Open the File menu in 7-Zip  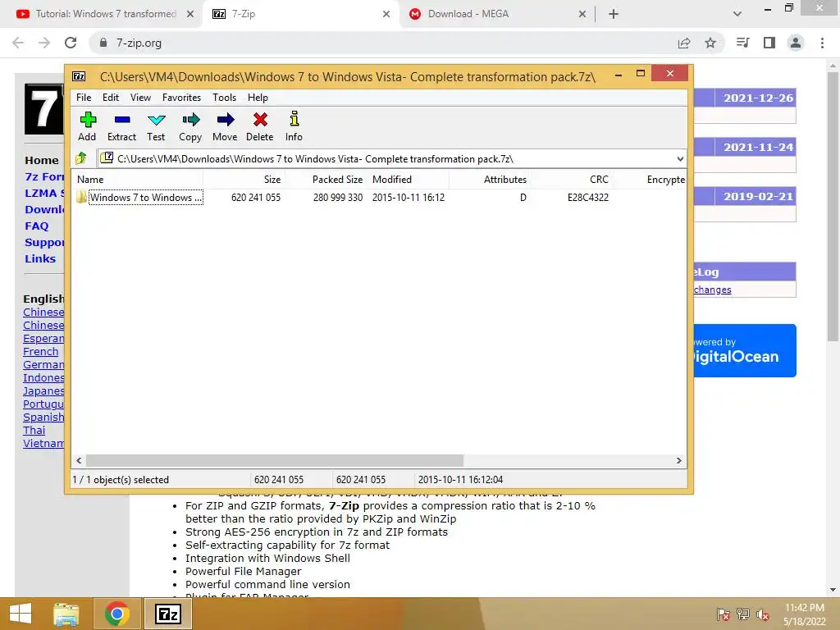[84, 98]
